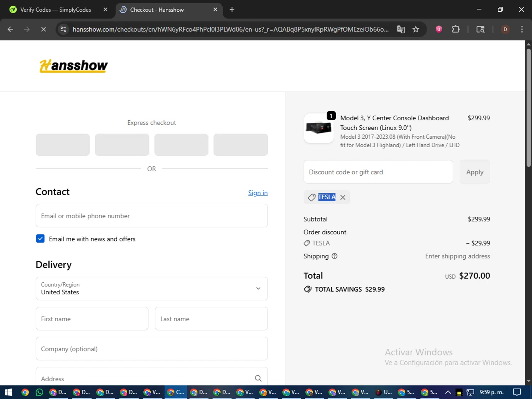Click the product title Model 3, Y Center Console
Viewport: 532px width, 399px height.
(x=394, y=123)
